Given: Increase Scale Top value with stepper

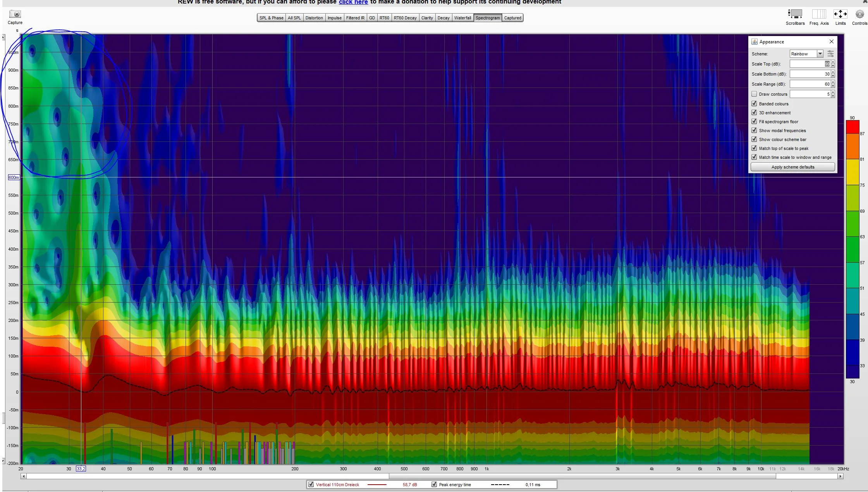Looking at the screenshot, I should pos(833,62).
